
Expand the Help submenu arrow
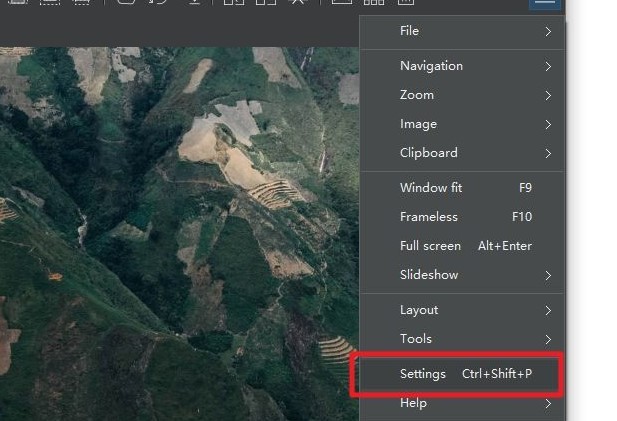coord(548,404)
